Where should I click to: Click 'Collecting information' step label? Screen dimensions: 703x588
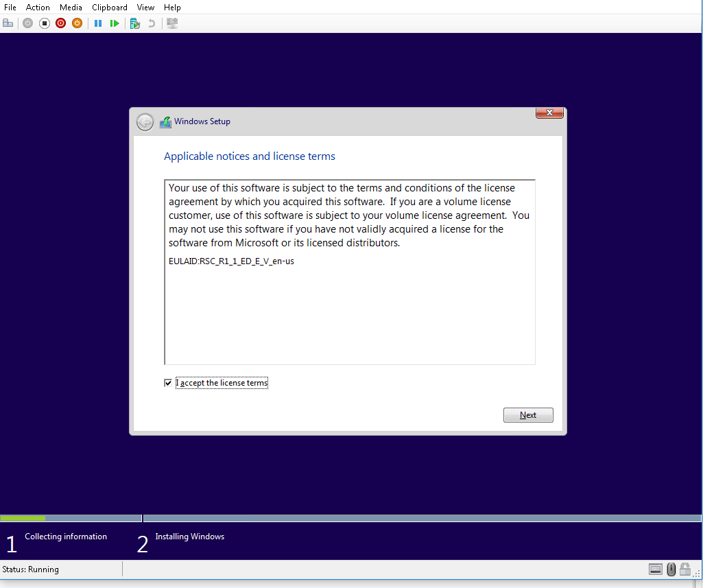point(66,537)
